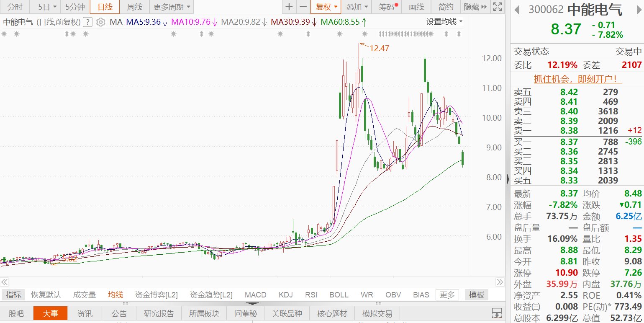Image resolution: width=644 pixels, height=323 pixels.
Task: Open the 复权 dropdown menu
Action: pos(326,7)
